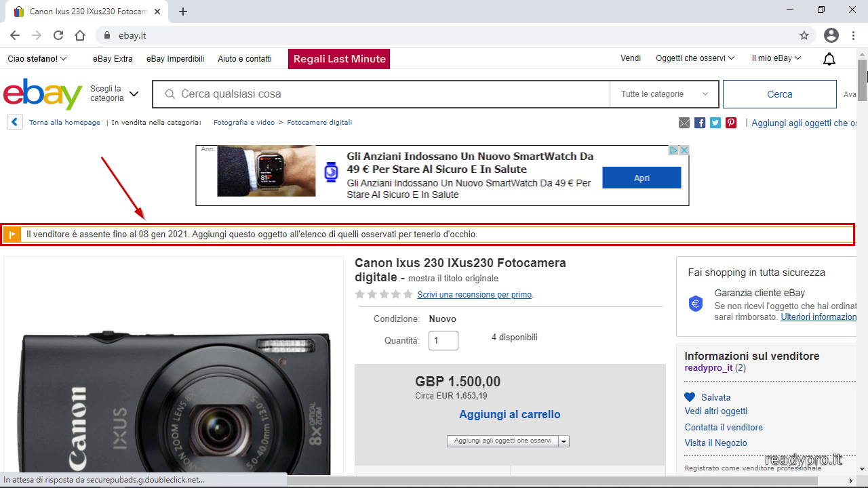Click Vedi altri oggetti
Screen dimensions: 868x488
point(716,411)
